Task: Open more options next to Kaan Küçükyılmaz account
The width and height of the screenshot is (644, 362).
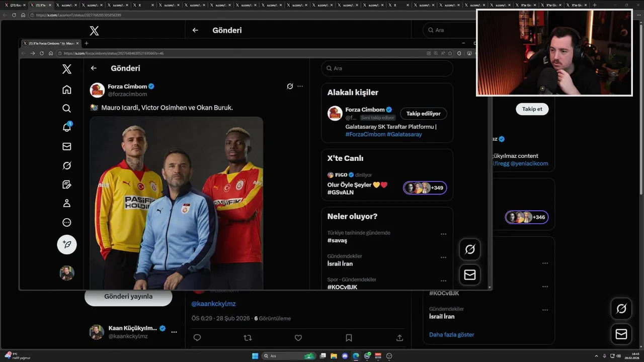Action: (174, 332)
